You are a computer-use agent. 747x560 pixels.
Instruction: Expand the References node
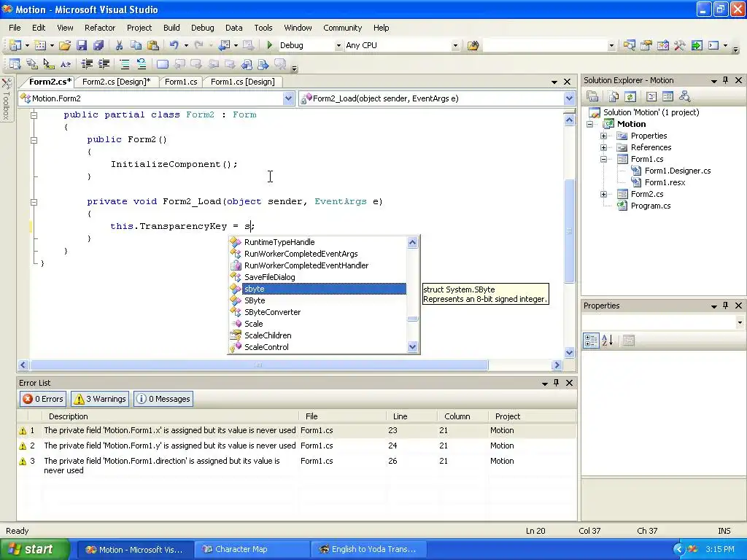(603, 147)
